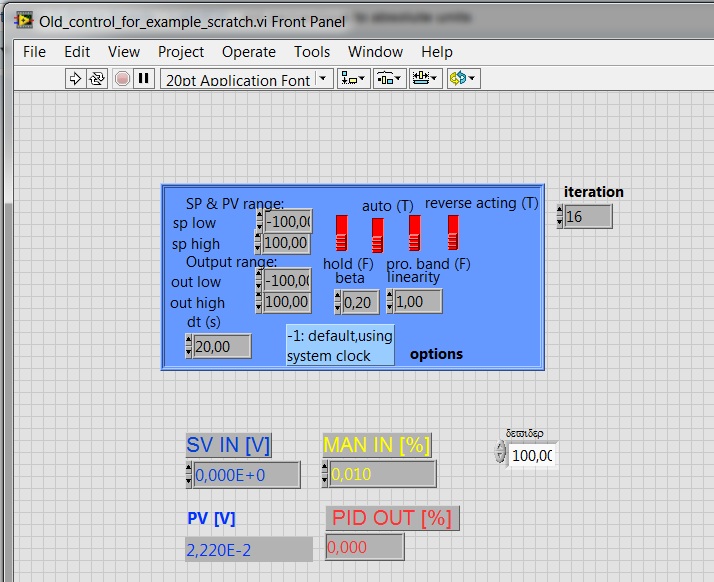This screenshot has height=582, width=714.
Task: Click the out low value field
Action: [x=287, y=280]
